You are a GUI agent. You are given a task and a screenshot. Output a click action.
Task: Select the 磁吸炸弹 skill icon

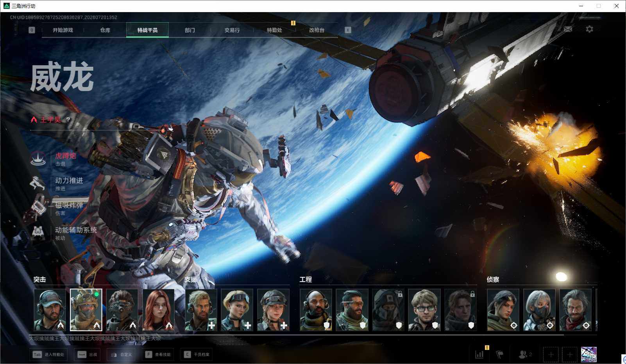tap(38, 208)
